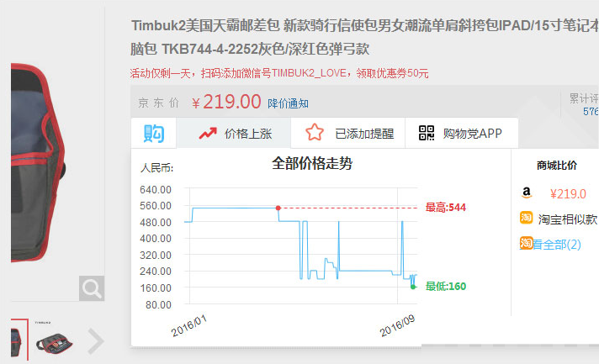Click the 最高:544 label
599x364 pixels.
[x=445, y=208]
